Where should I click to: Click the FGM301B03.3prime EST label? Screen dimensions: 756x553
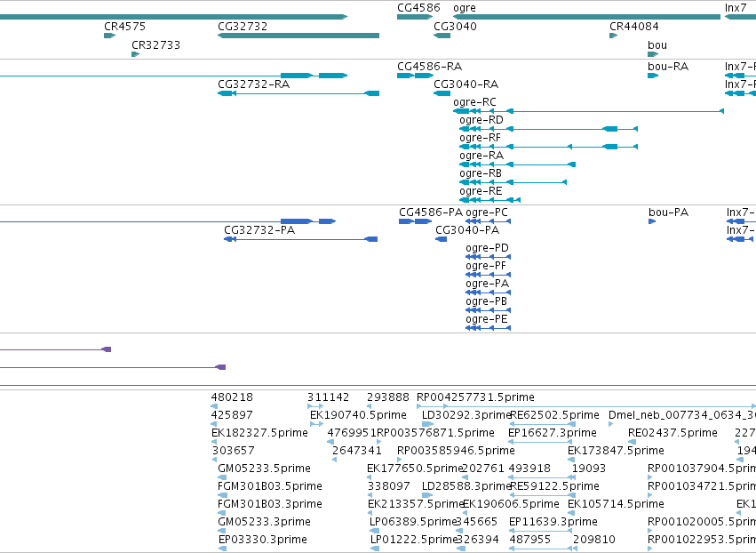pyautogui.click(x=270, y=505)
